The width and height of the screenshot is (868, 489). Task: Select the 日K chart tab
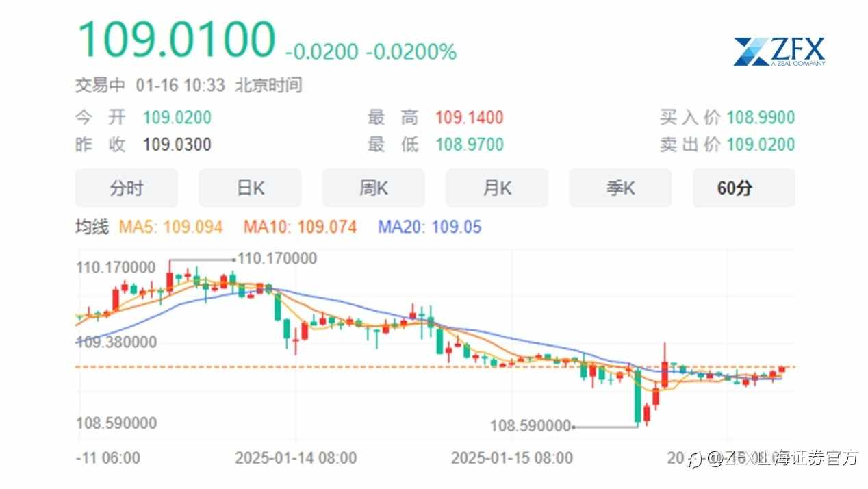tap(250, 188)
